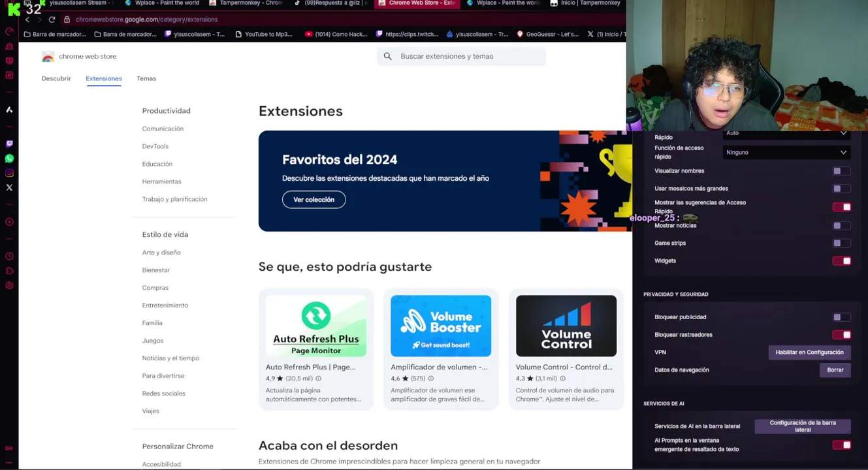Switch to the Descubrir tab
The height and width of the screenshot is (470, 868).
(x=56, y=78)
